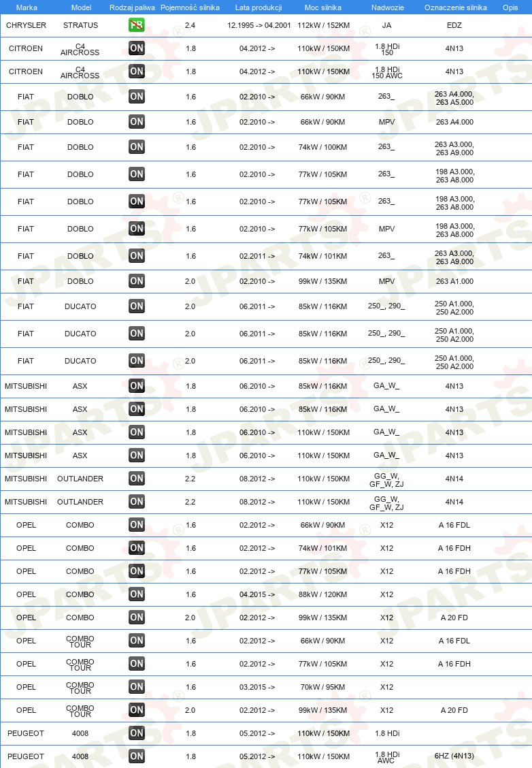Viewport: 532px width, 768px height.
Task: Click the 112kW / 152KM power cell
Action: point(324,25)
